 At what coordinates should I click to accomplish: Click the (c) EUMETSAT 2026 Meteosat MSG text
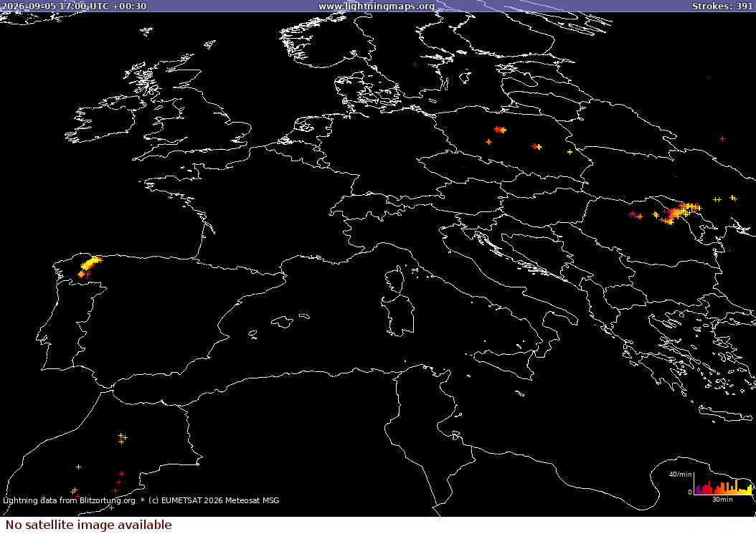click(214, 500)
